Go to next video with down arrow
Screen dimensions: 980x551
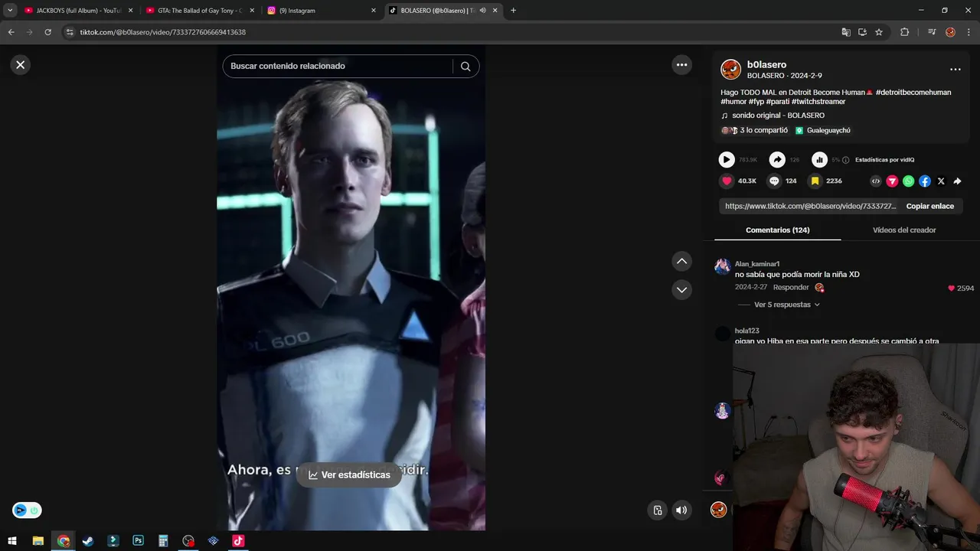click(x=681, y=290)
